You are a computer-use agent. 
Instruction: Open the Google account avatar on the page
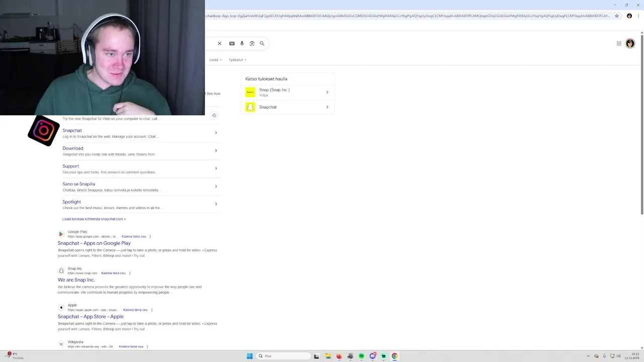pos(630,44)
